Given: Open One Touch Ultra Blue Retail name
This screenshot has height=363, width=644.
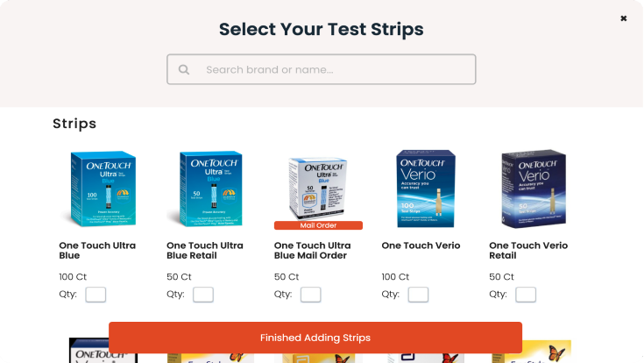Looking at the screenshot, I should click(205, 251).
